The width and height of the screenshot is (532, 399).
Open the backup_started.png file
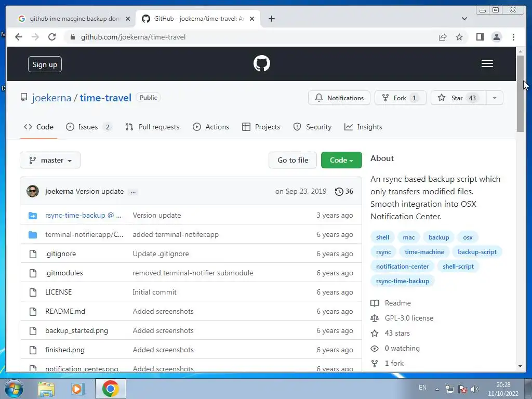pyautogui.click(x=77, y=331)
